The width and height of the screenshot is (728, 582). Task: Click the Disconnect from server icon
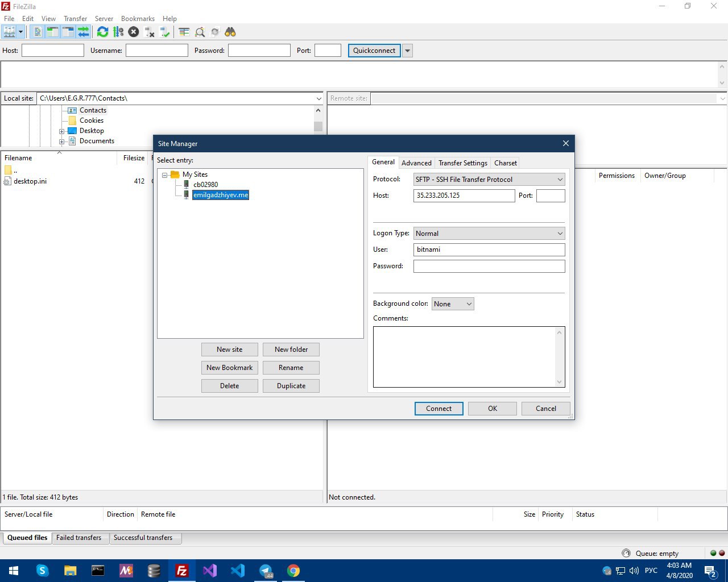pos(150,32)
